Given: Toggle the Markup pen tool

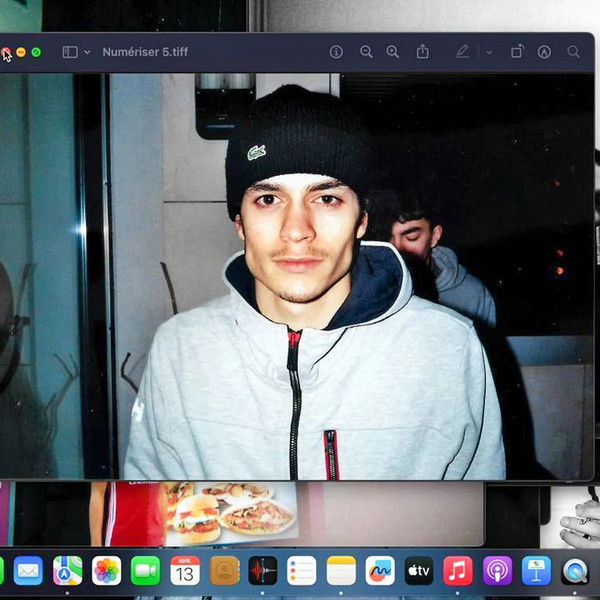Looking at the screenshot, I should [x=462, y=52].
